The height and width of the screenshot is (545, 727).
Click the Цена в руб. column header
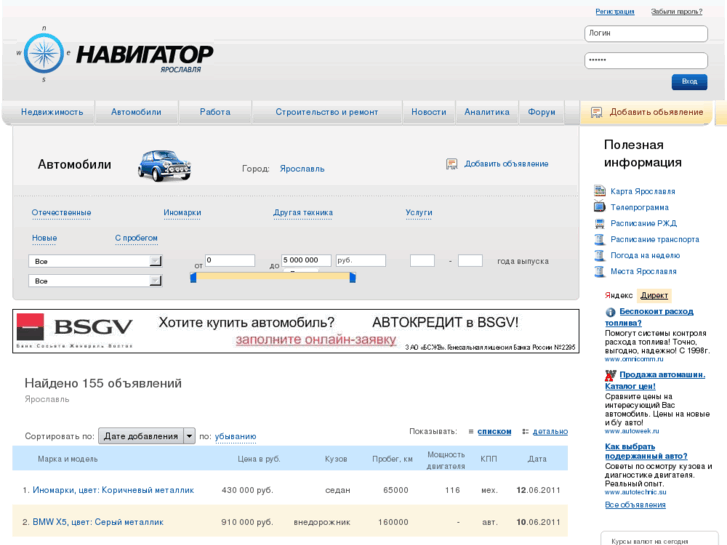pyautogui.click(x=259, y=459)
